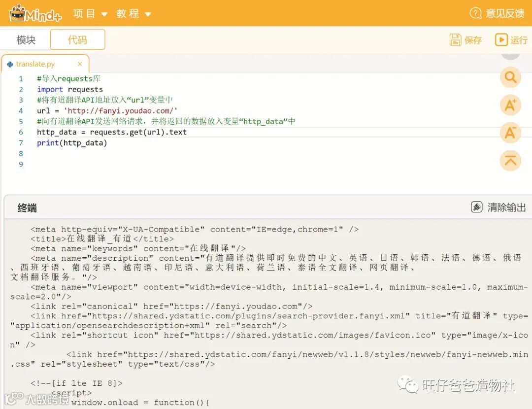This screenshot has width=532, height=409.
Task: Click the canonical link line in terminal
Action: 171,306
